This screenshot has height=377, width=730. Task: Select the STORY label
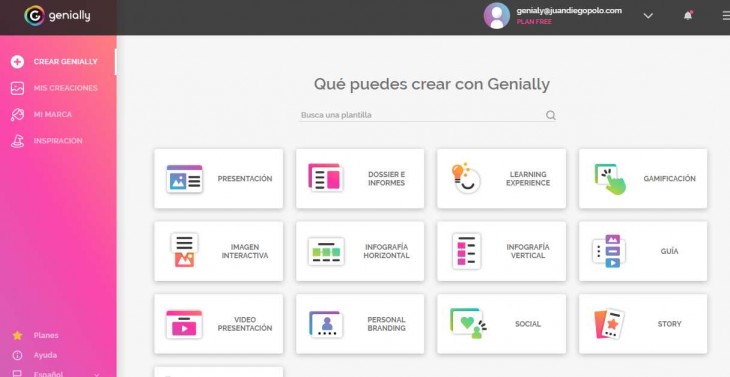click(x=669, y=324)
